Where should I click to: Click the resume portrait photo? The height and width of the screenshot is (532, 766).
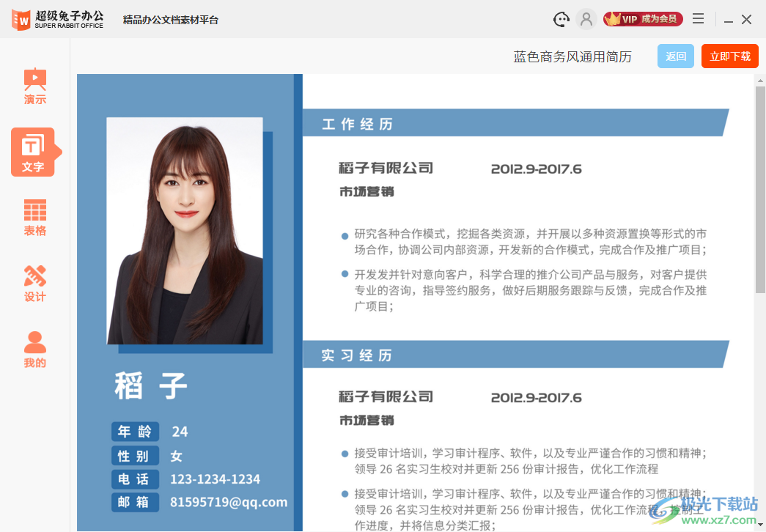[x=185, y=230]
